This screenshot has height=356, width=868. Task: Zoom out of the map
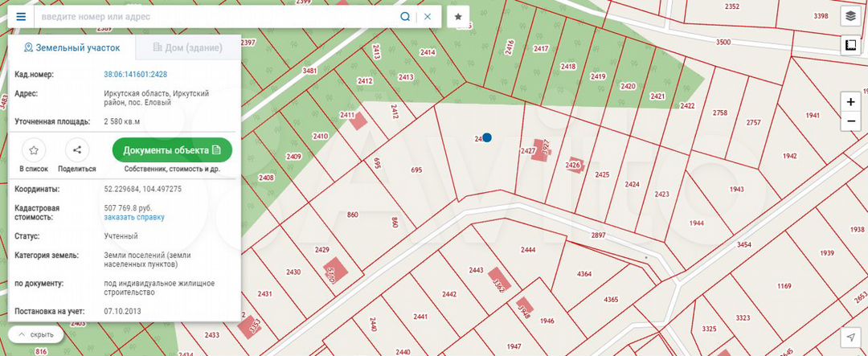tap(850, 121)
